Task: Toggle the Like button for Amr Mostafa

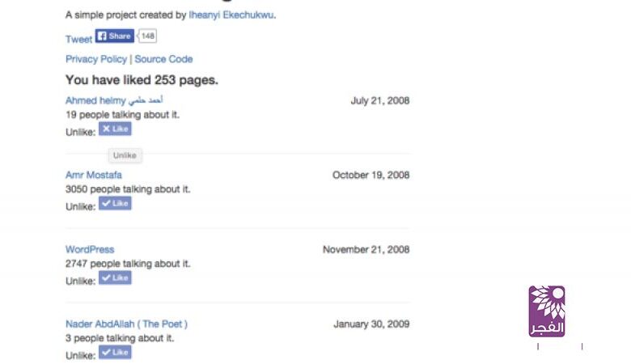Action: point(115,203)
